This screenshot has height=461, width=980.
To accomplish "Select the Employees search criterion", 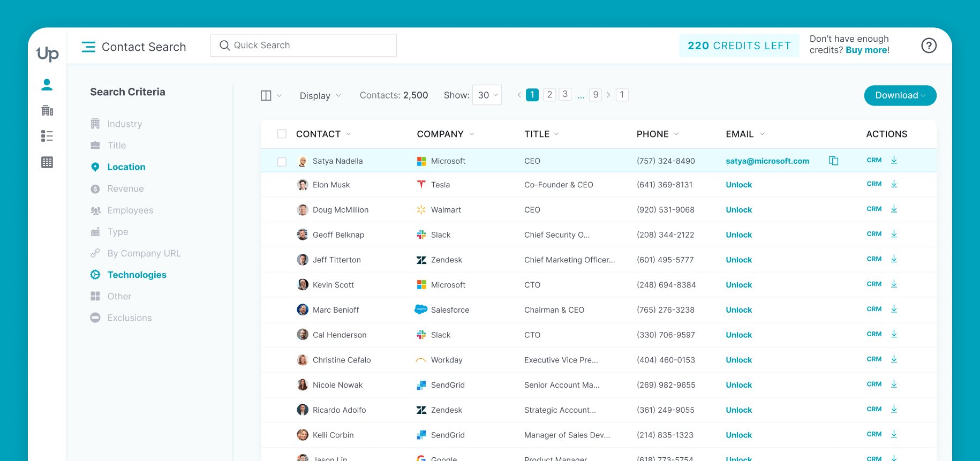I will point(122,210).
